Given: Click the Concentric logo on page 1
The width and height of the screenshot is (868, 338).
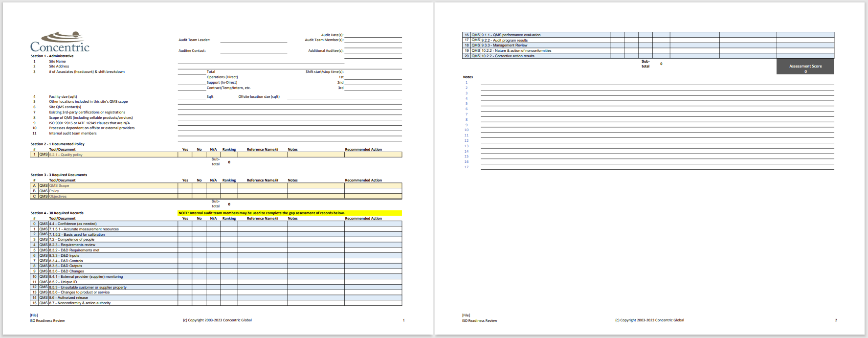Looking at the screenshot, I should click(x=60, y=42).
